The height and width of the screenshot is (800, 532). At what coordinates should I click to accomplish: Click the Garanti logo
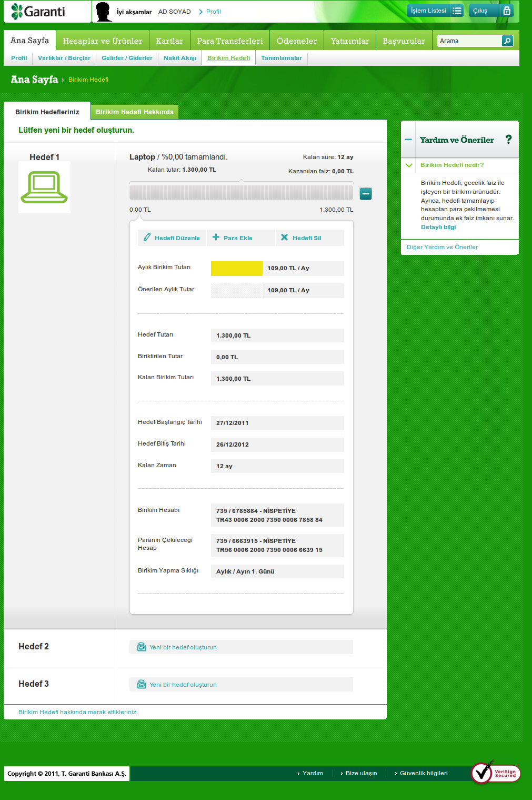38,11
